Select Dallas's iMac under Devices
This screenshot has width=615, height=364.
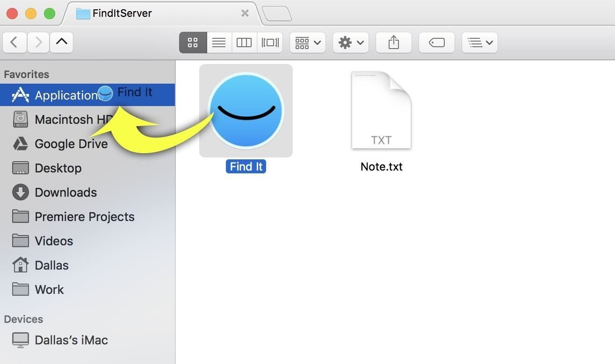pyautogui.click(x=71, y=340)
